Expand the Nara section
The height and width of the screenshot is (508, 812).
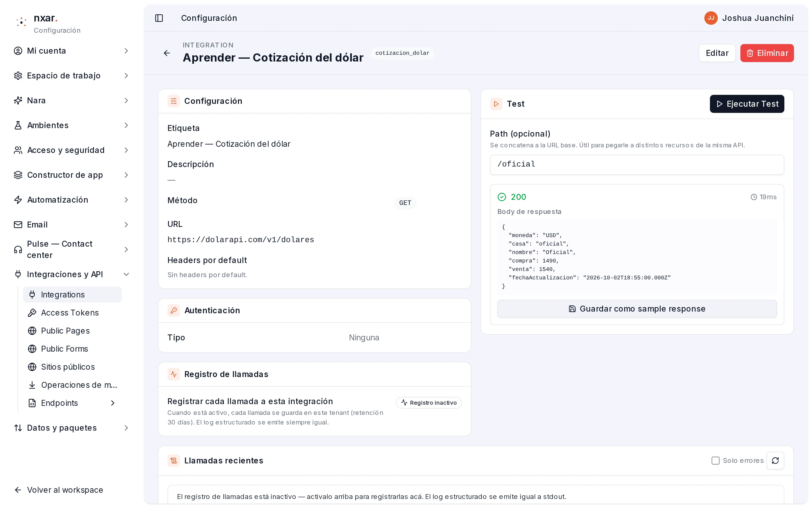[x=71, y=101]
